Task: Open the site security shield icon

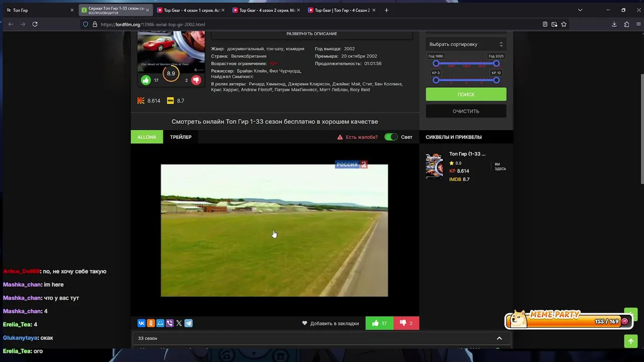Action: (86, 24)
